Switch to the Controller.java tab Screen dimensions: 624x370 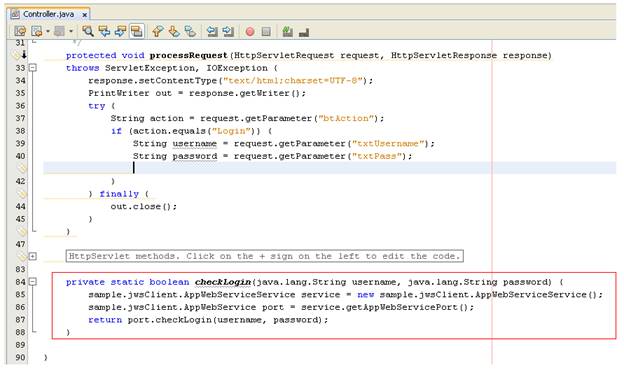[48, 14]
